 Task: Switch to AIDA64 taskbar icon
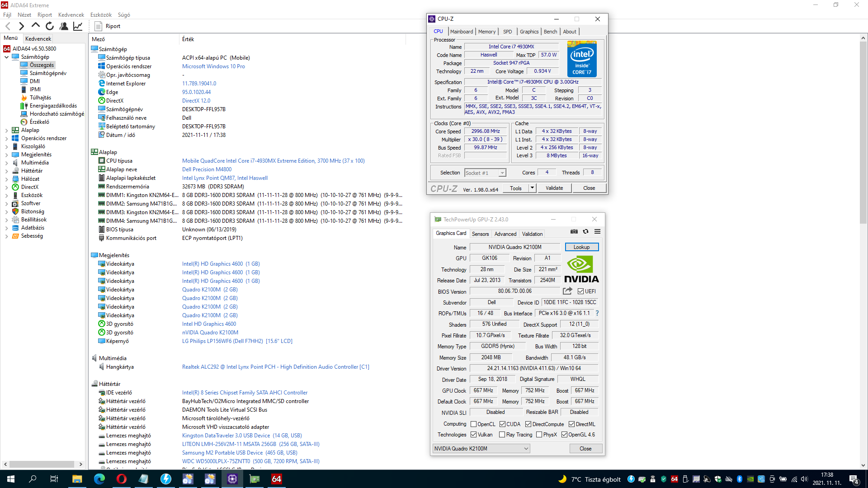(276, 479)
